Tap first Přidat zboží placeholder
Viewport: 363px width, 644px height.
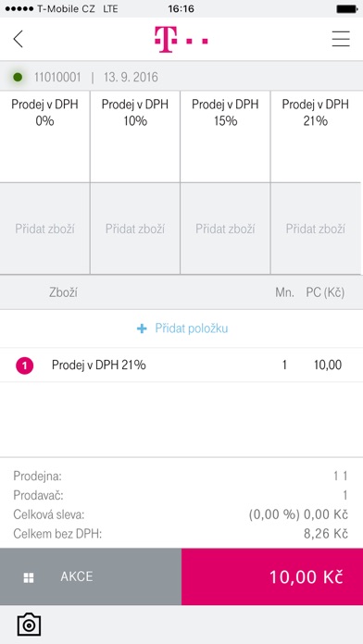coord(44,229)
